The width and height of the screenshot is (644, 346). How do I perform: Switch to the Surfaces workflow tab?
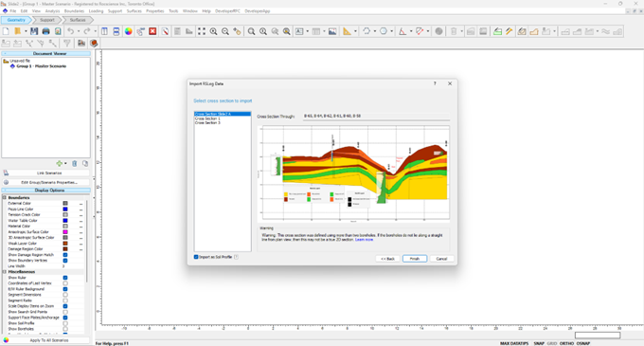pos(78,20)
